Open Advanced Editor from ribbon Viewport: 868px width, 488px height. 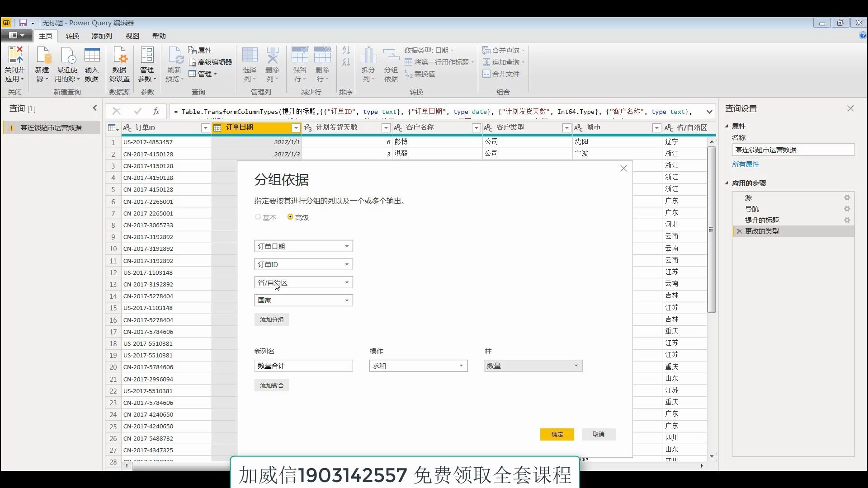[x=210, y=62]
